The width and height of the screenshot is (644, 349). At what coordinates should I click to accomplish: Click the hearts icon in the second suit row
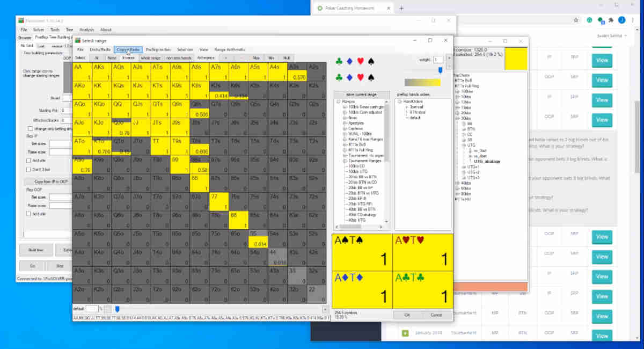pyautogui.click(x=361, y=78)
